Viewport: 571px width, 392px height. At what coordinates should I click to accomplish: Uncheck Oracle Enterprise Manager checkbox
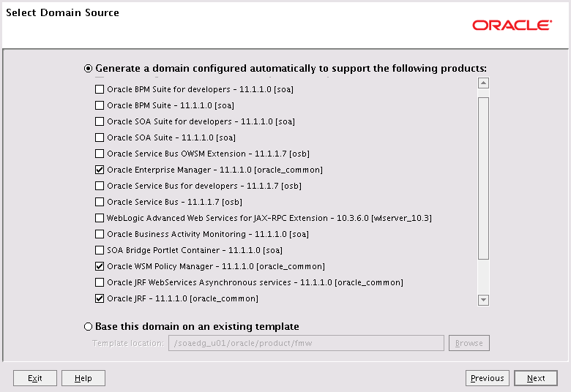pos(100,170)
